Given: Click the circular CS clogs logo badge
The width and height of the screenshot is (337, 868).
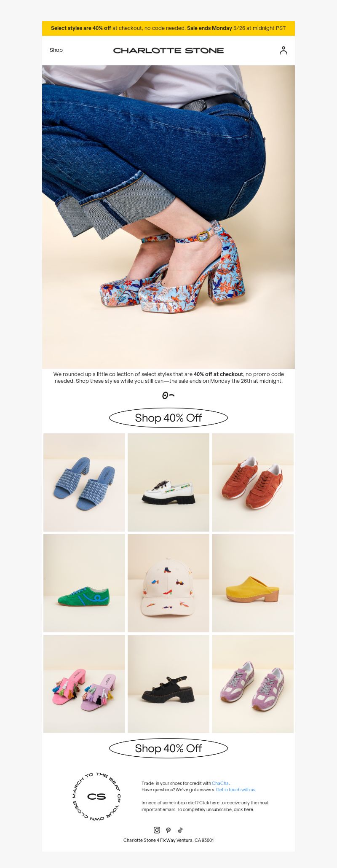Looking at the screenshot, I should tap(96, 796).
